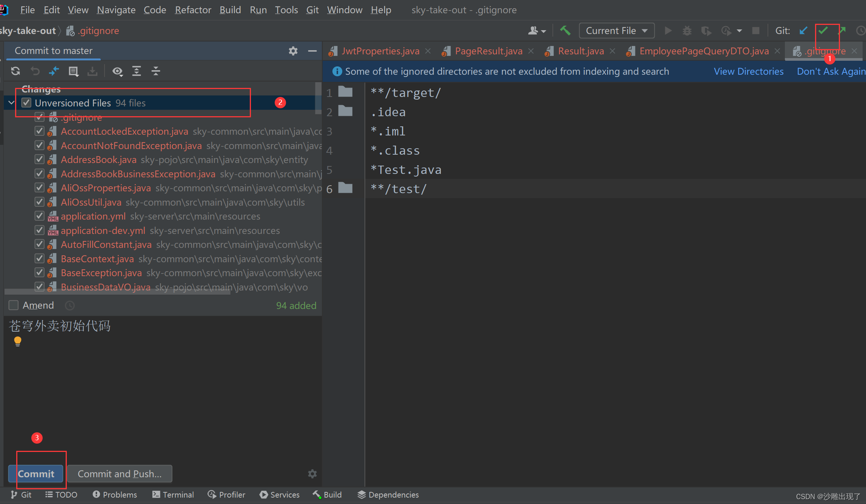The image size is (866, 504).
Task: Click the commit message text field
Action: pos(162,377)
